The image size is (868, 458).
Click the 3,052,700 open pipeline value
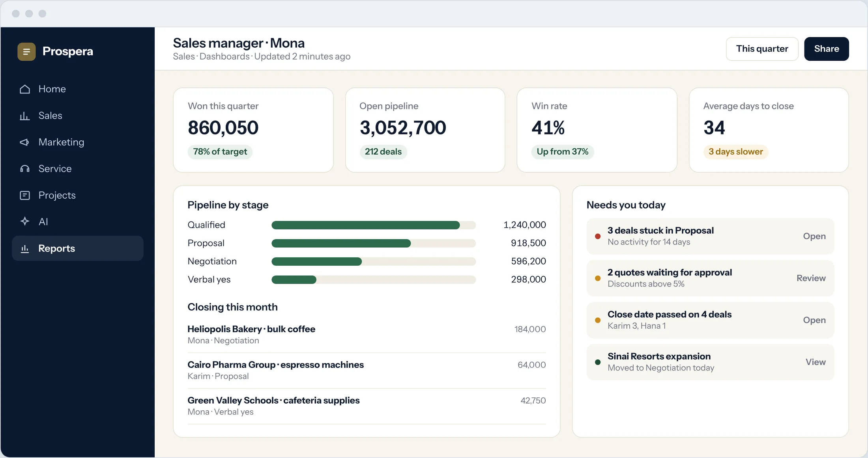[x=403, y=128]
